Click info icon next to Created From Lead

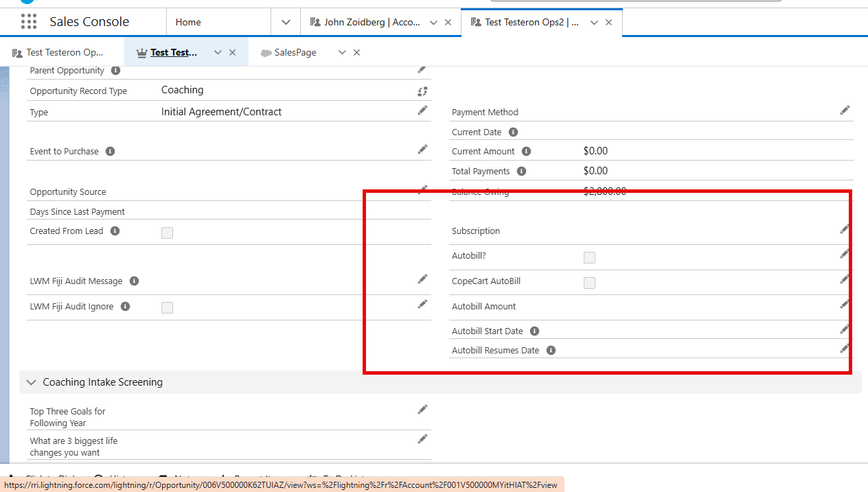click(115, 231)
